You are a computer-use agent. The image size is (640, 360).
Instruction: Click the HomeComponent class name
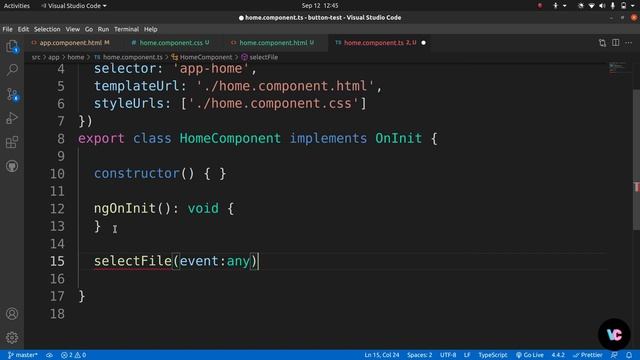tap(230, 138)
